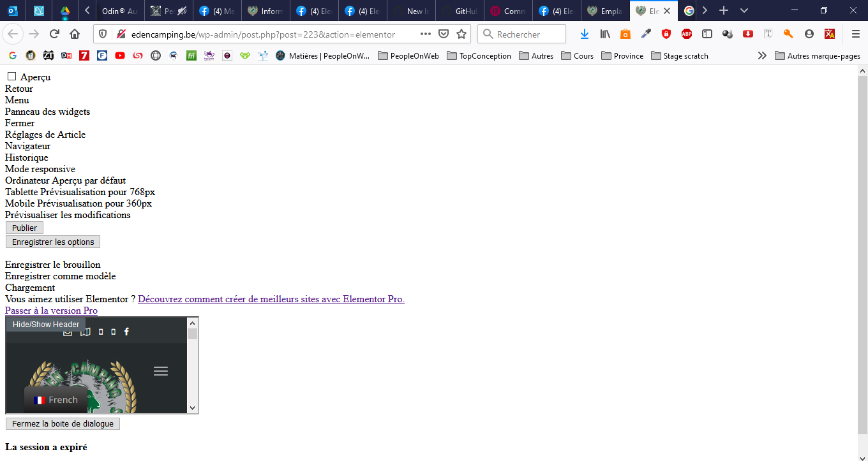868x461 pixels.
Task: Open the globe bookmark icon
Action: pos(156,55)
